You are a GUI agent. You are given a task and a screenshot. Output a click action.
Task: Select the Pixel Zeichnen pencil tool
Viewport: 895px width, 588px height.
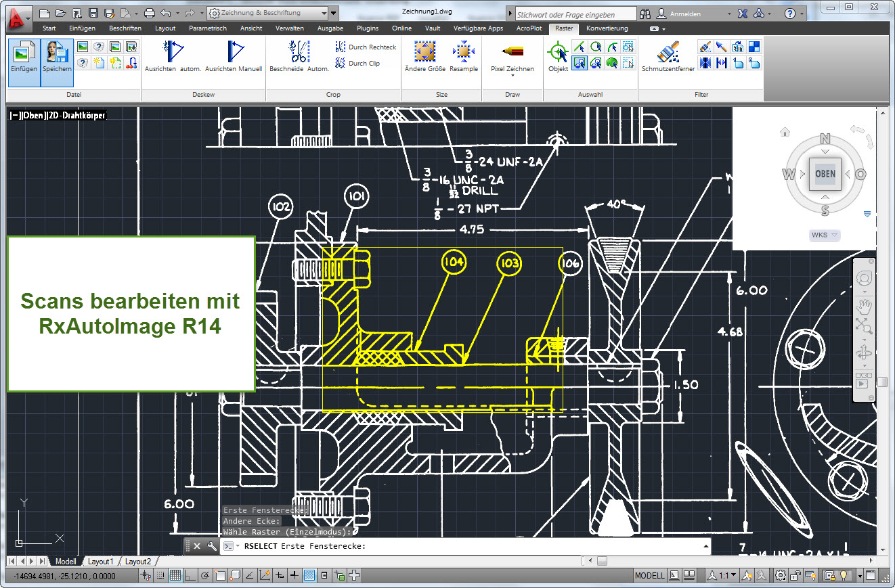coord(512,56)
